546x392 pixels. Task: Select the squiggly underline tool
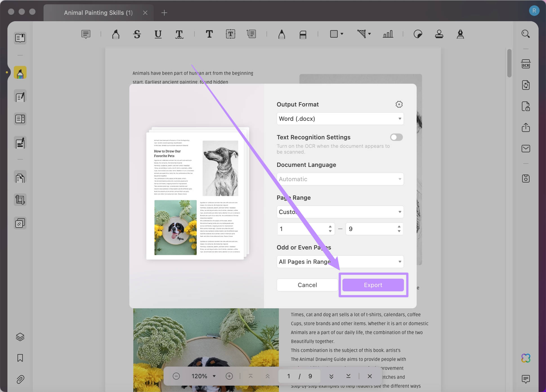(179, 34)
